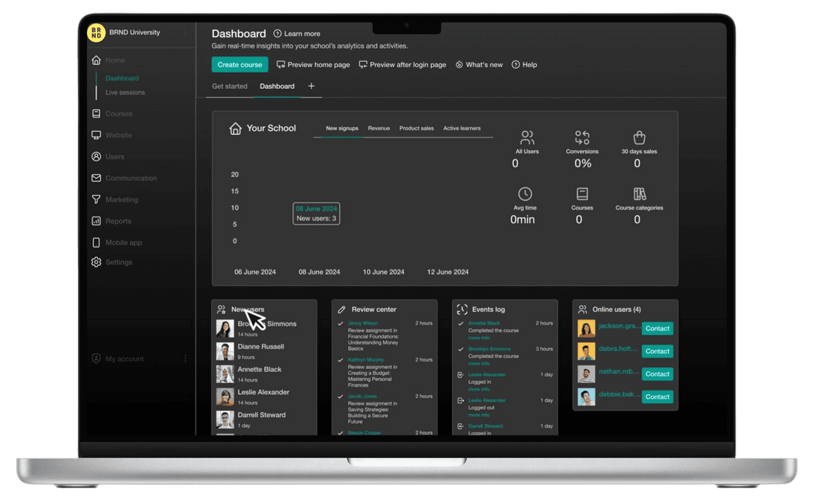
Task: Click the BRND University logo
Action: [x=96, y=32]
